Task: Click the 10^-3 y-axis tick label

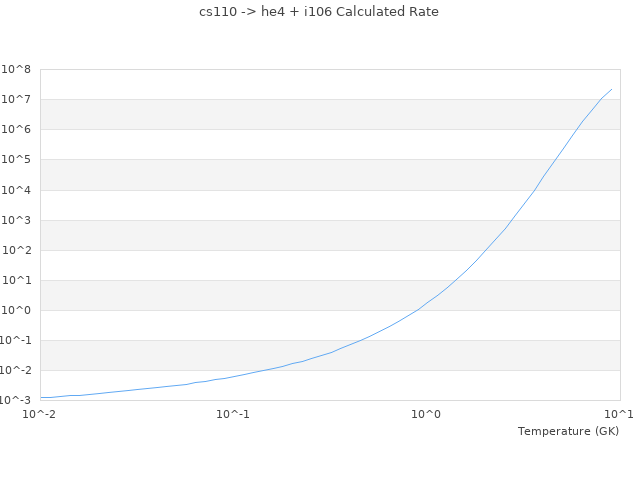Action: (15, 400)
